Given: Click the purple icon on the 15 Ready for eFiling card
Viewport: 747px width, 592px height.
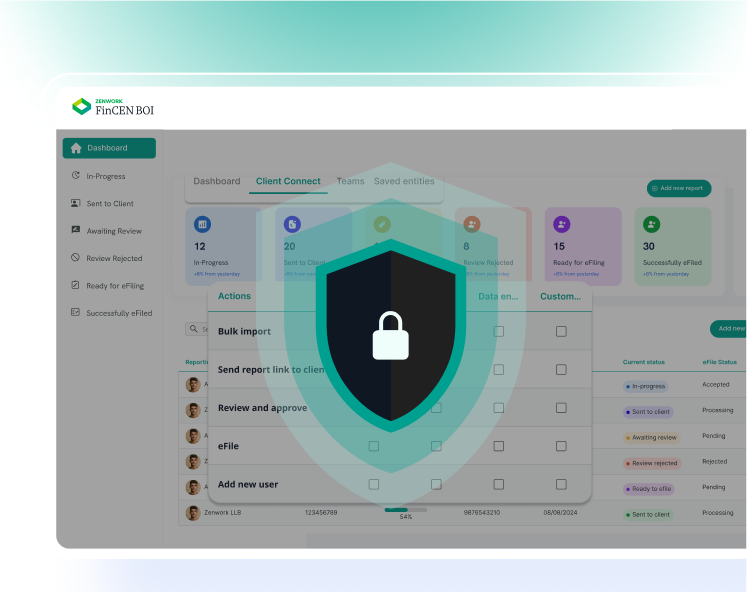Looking at the screenshot, I should point(562,224).
